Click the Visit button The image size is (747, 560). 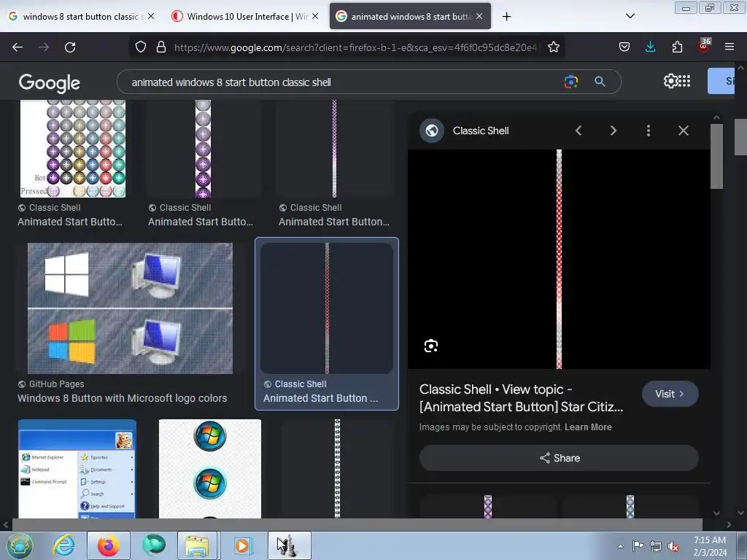tap(670, 394)
